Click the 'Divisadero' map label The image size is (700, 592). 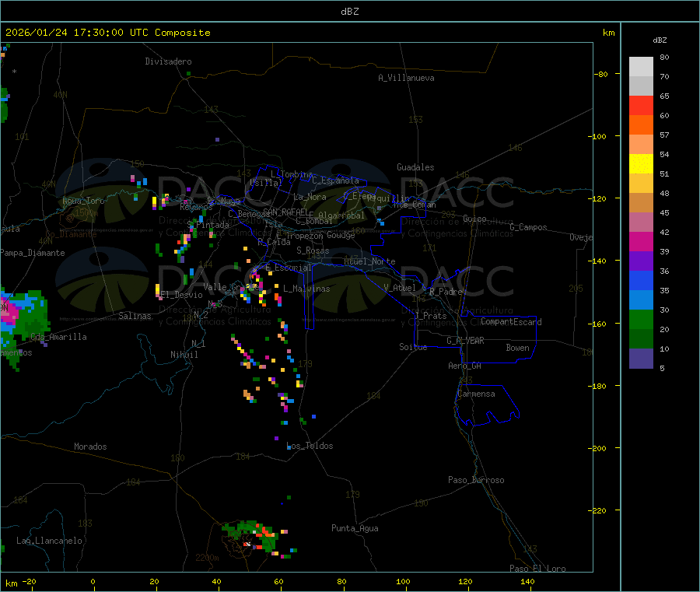pos(168,61)
